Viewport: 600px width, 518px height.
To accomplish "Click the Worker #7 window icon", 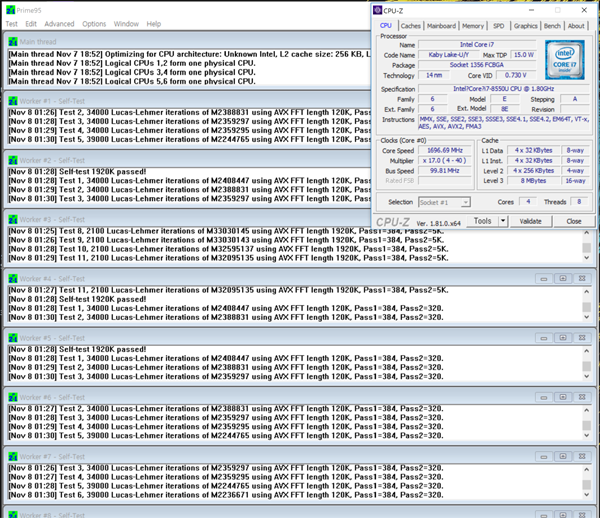I will click(x=13, y=457).
